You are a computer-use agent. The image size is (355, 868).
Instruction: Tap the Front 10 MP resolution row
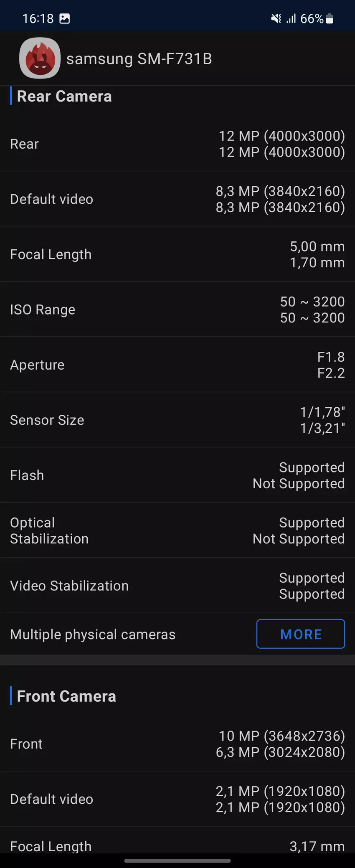click(x=177, y=744)
